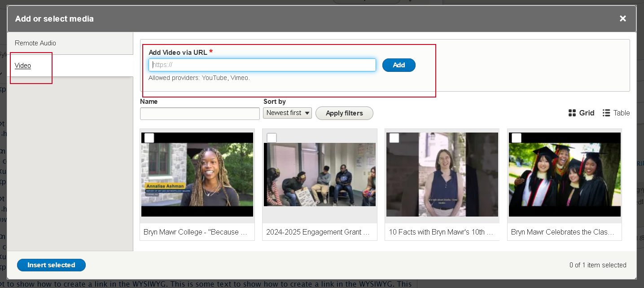Click the Apply filters button
This screenshot has height=288, width=644.
click(x=344, y=113)
